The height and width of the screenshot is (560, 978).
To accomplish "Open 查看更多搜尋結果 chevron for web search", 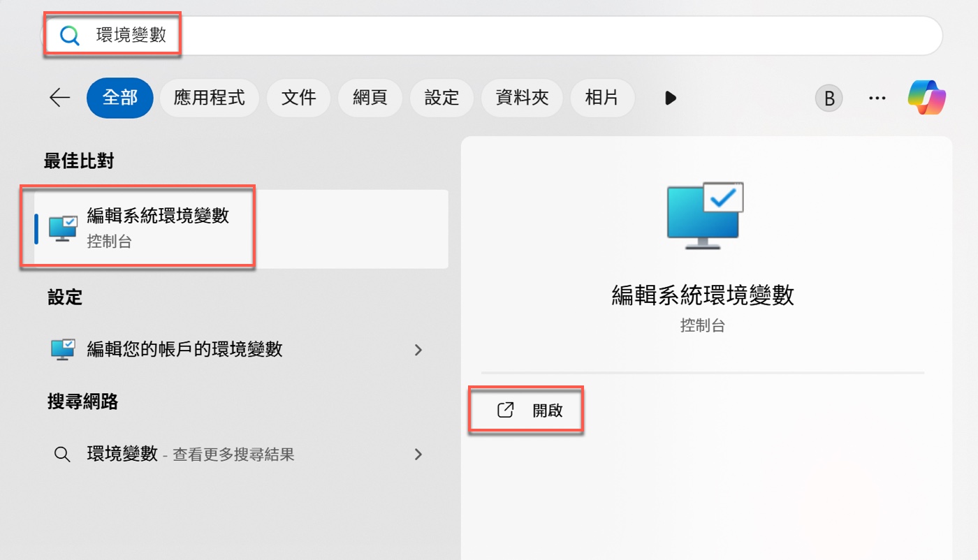I will (418, 454).
